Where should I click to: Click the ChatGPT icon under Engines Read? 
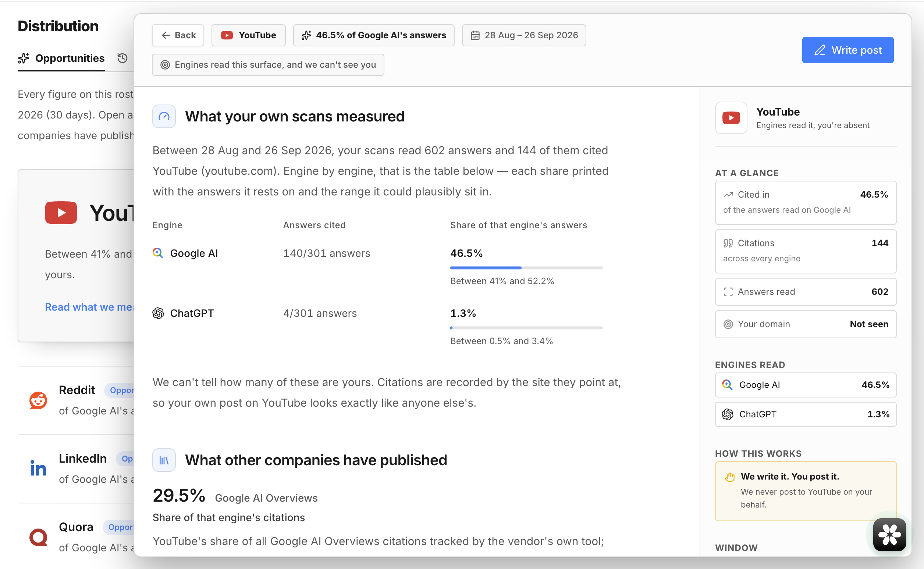[727, 414]
